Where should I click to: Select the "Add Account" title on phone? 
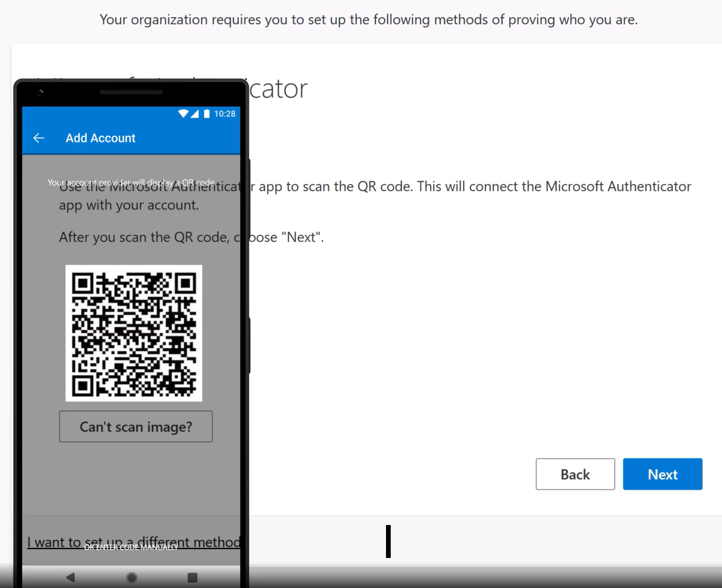pyautogui.click(x=101, y=138)
